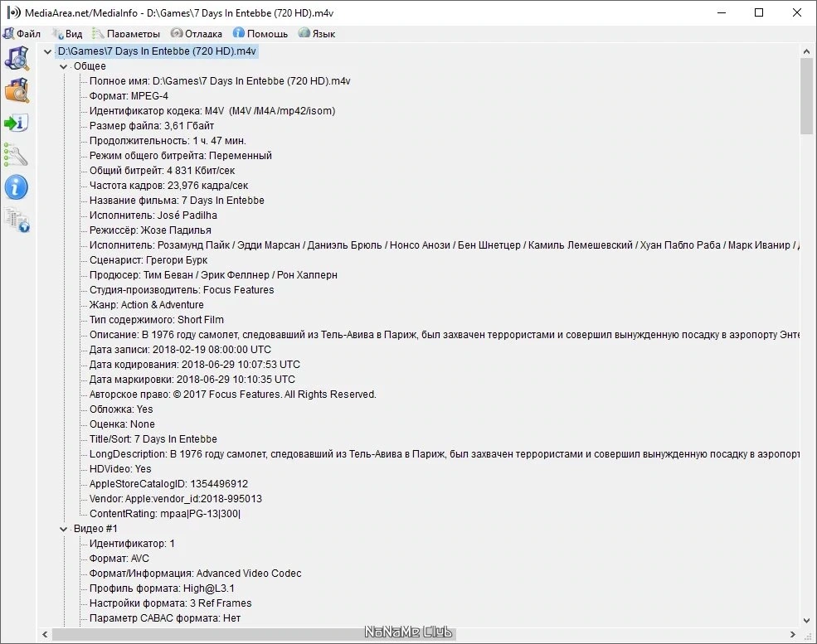The height and width of the screenshot is (644, 817).
Task: Select the Исполнитель: José Padilha row
Action: (153, 215)
